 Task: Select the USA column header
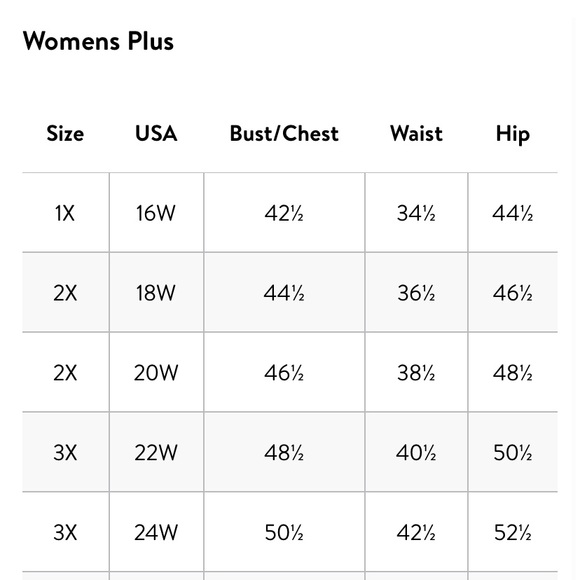(x=156, y=134)
